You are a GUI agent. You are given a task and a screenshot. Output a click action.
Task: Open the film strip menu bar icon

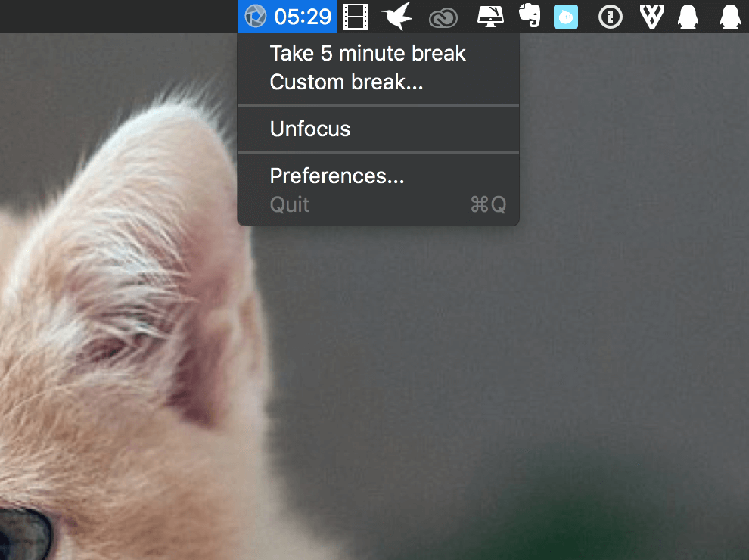[356, 17]
